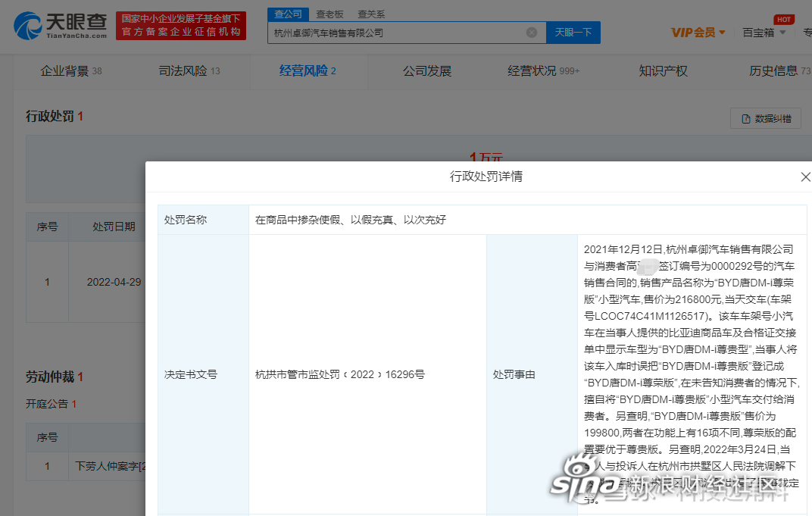Click the 处罚名称 label in dialog

pyautogui.click(x=186, y=220)
